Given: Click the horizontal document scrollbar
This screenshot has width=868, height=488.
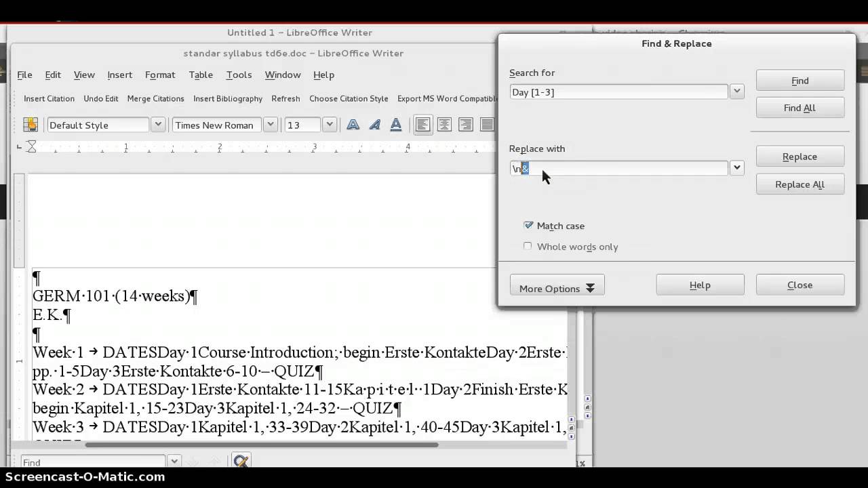Looking at the screenshot, I should [261, 445].
